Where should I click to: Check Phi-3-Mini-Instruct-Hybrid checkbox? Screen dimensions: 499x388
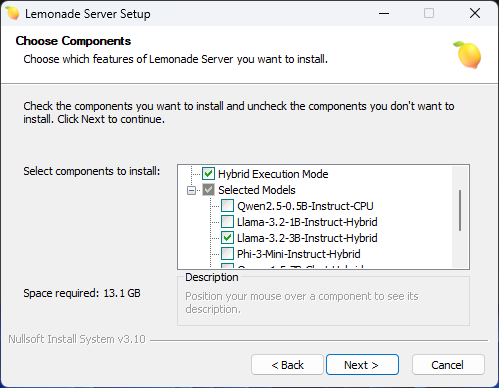click(x=227, y=254)
